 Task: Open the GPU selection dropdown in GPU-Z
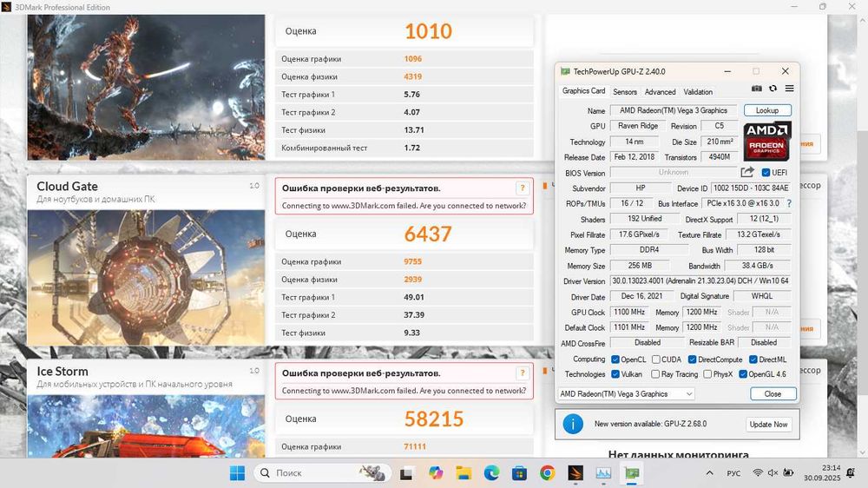click(x=626, y=394)
